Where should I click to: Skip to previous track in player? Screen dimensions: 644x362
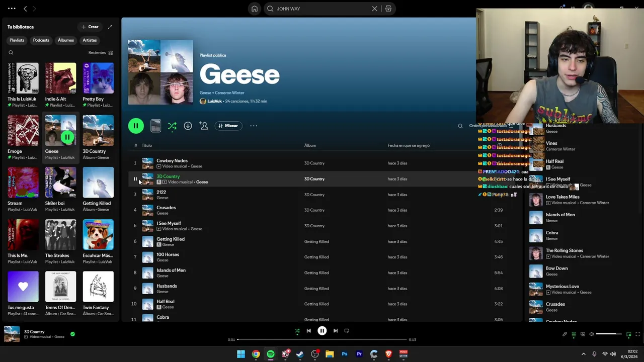[x=308, y=331]
